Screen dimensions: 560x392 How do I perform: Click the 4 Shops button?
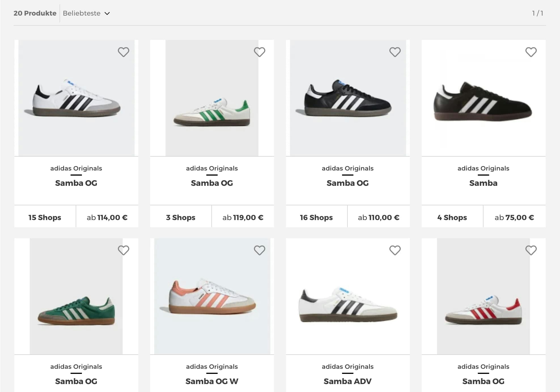[x=452, y=216]
